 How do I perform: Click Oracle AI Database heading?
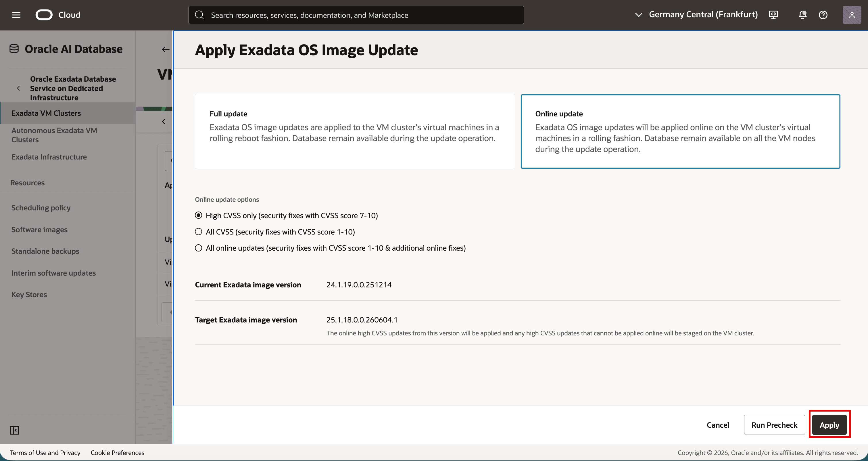click(x=74, y=49)
